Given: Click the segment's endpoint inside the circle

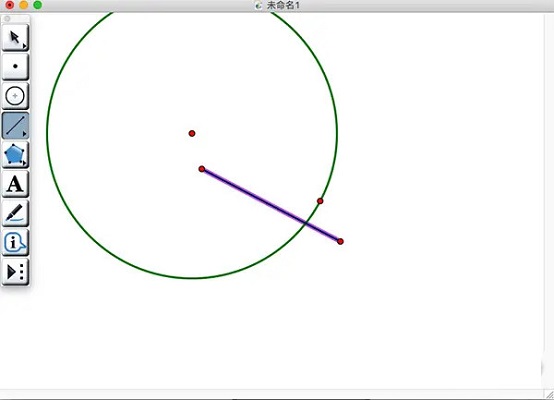Looking at the screenshot, I should tap(202, 169).
